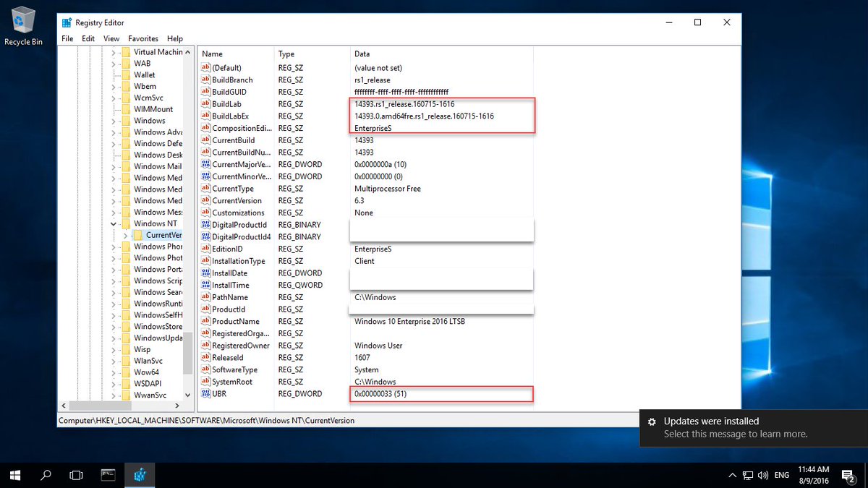Click the Registry Editor taskbar icon
Viewport: 868px width, 488px height.
(x=140, y=475)
